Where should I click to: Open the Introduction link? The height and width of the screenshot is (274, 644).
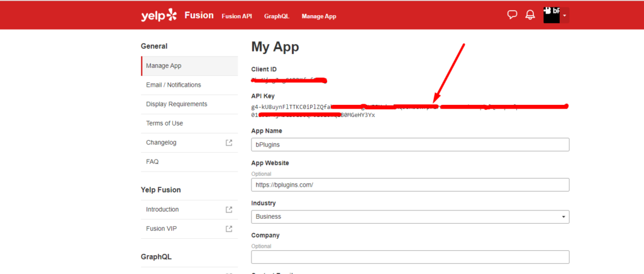pyautogui.click(x=162, y=209)
